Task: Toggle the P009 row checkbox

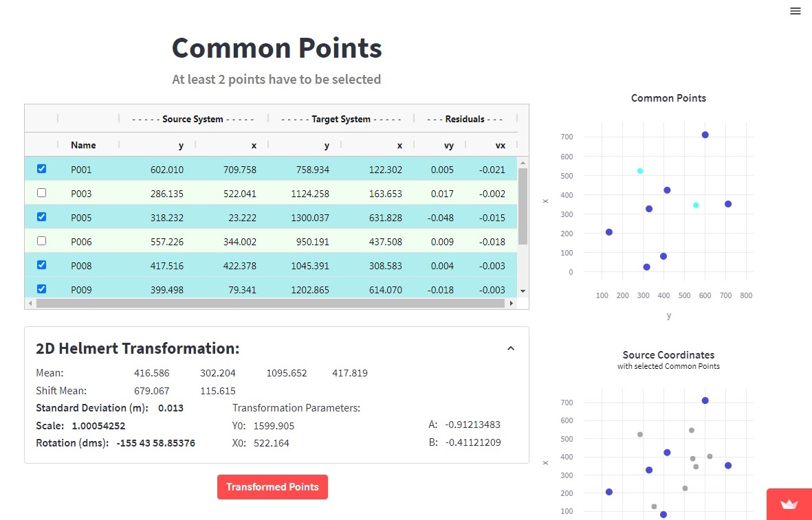Action: pos(41,289)
